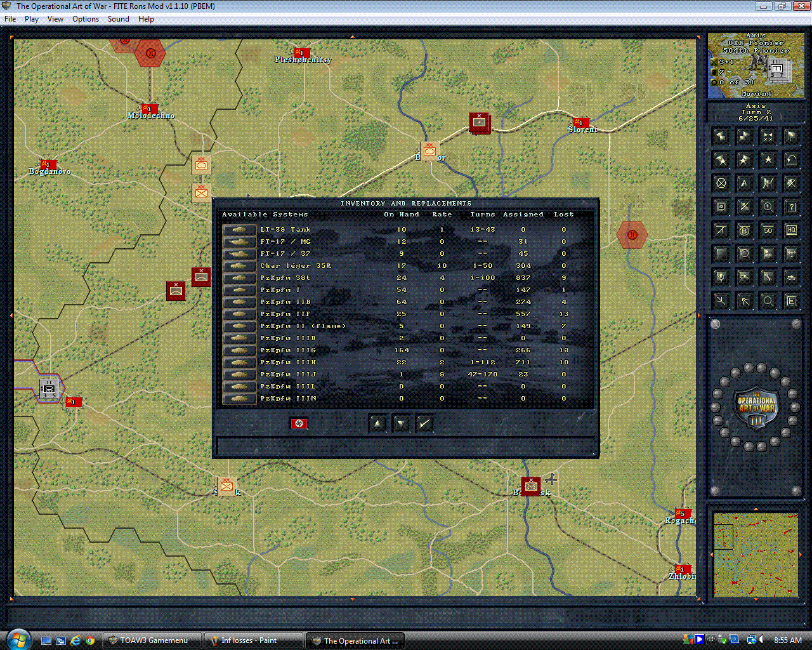Select the 'B' bombard icon
The image size is (812, 650).
tap(743, 230)
